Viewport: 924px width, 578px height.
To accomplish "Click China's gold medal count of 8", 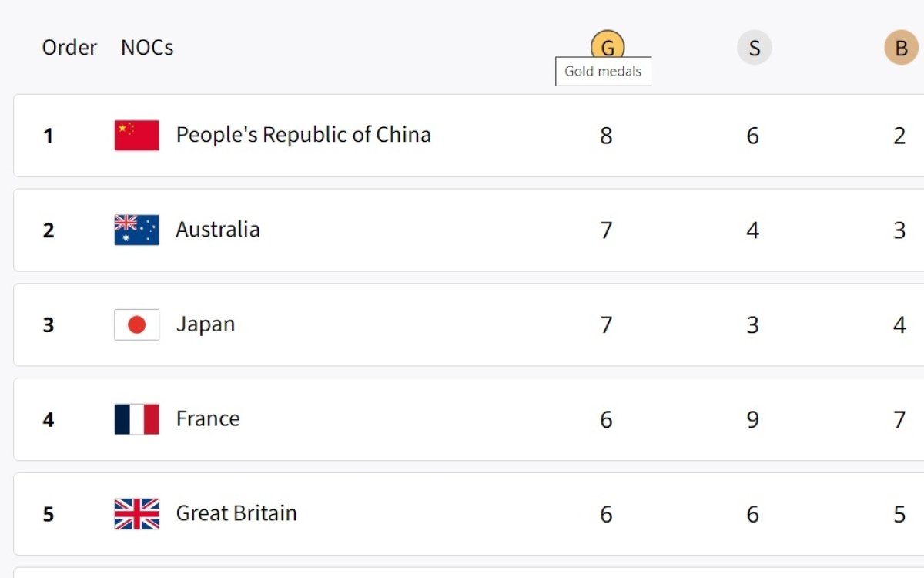I will (x=606, y=136).
